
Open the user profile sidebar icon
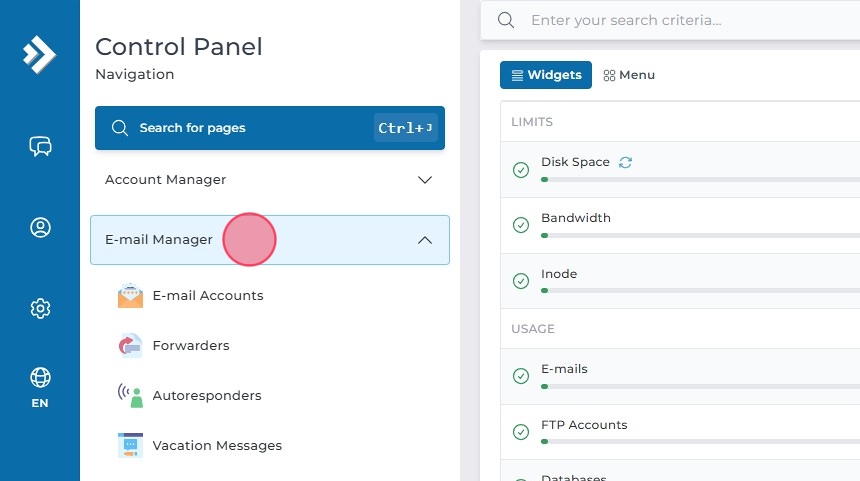40,228
